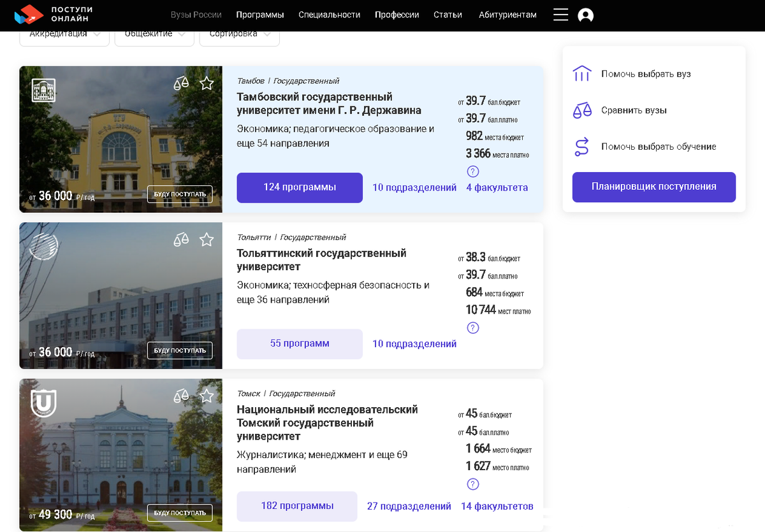Image resolution: width=765 pixels, height=532 pixels.
Task: Click the Тамбов | Государственный label
Action: pyautogui.click(x=288, y=81)
